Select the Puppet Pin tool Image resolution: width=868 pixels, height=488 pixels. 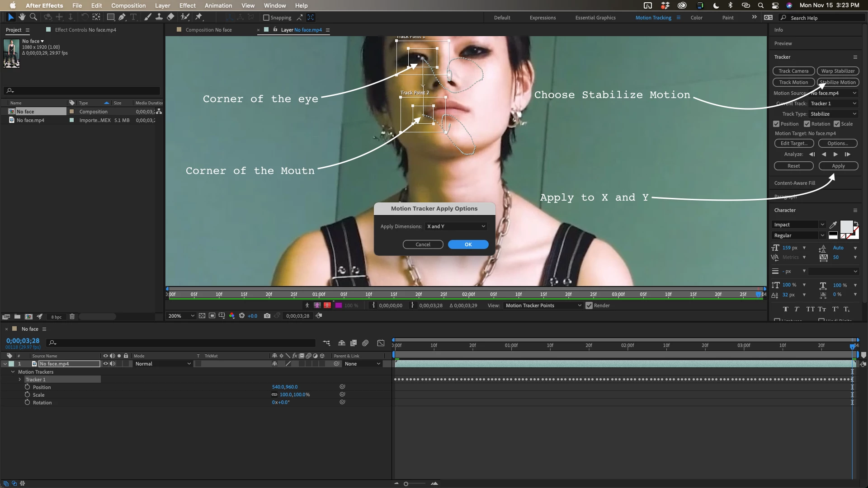tap(198, 17)
